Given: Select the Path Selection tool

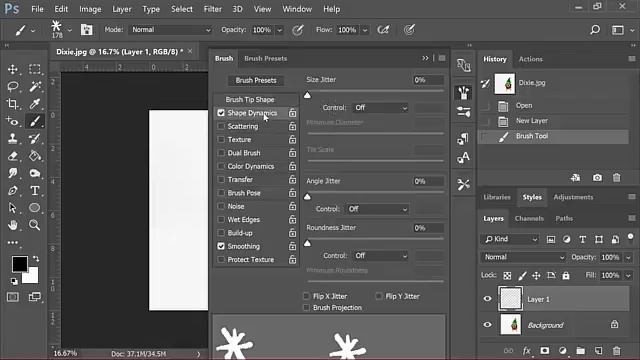Looking at the screenshot, I should (13, 208).
